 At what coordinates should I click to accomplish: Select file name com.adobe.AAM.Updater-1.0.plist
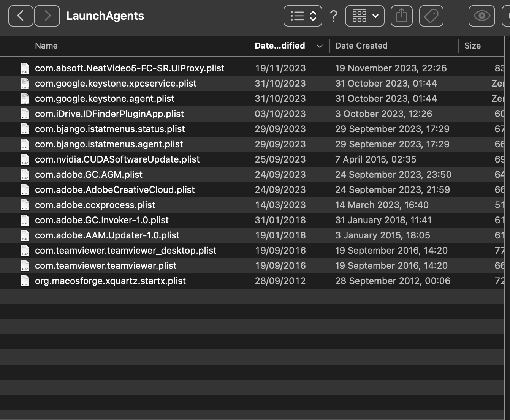pyautogui.click(x=107, y=235)
